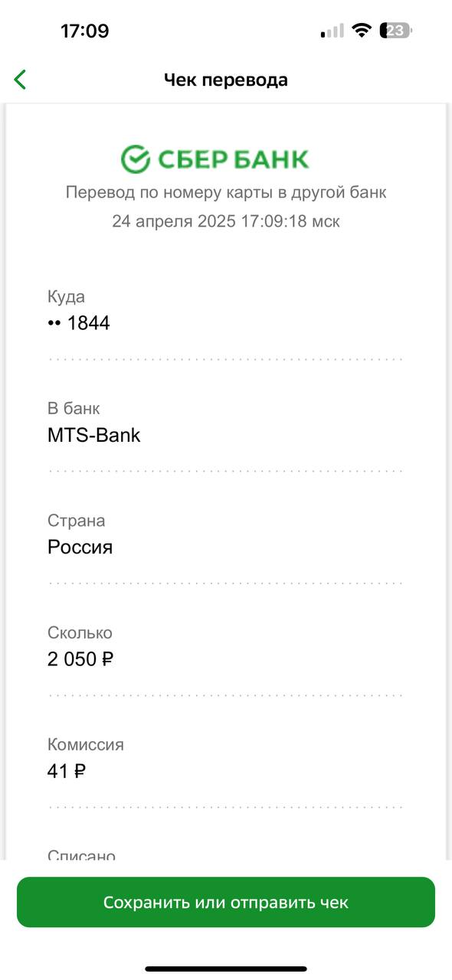Screen dimensions: 452x980
Task: Tap the Sberbank checkmark logo
Action: pyautogui.click(x=136, y=159)
